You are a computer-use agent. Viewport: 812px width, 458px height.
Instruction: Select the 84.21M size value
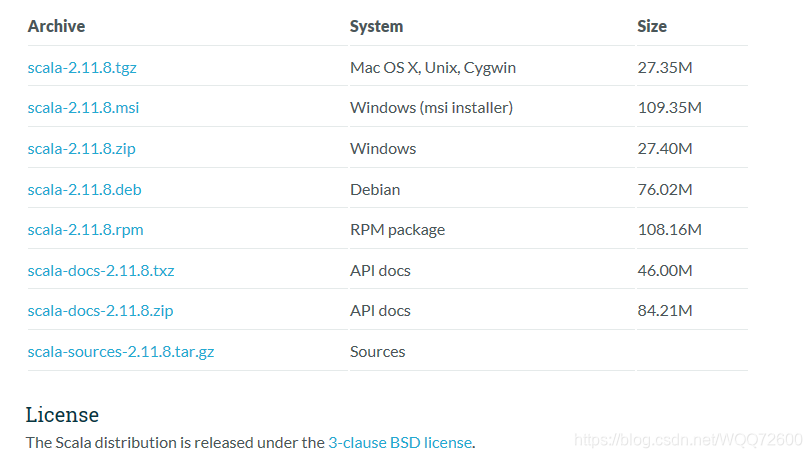[665, 311]
